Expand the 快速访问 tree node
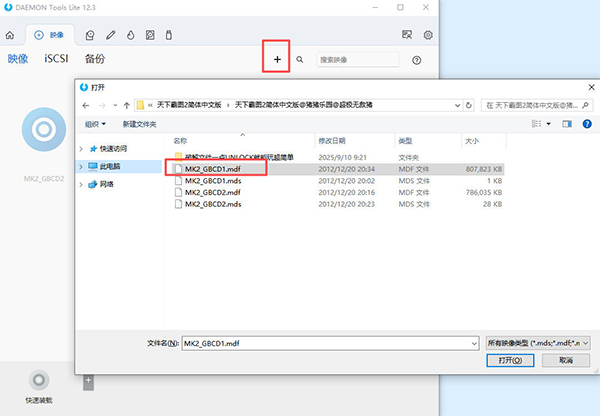Viewport: 600px width, 416px height. 82,149
